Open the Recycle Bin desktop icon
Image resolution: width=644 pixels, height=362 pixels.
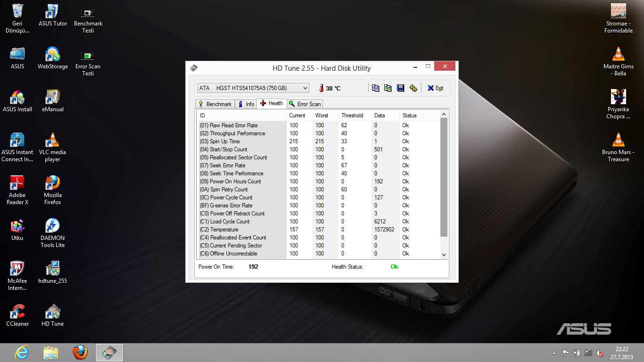click(17, 19)
